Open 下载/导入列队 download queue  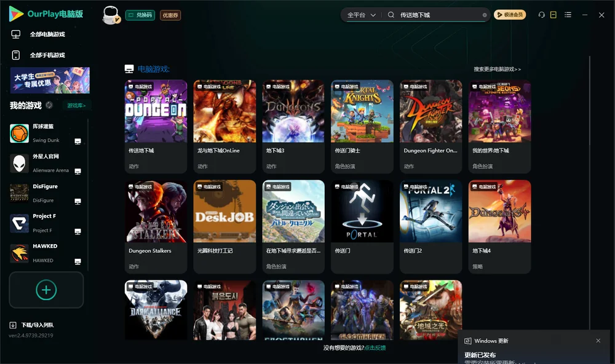point(32,325)
